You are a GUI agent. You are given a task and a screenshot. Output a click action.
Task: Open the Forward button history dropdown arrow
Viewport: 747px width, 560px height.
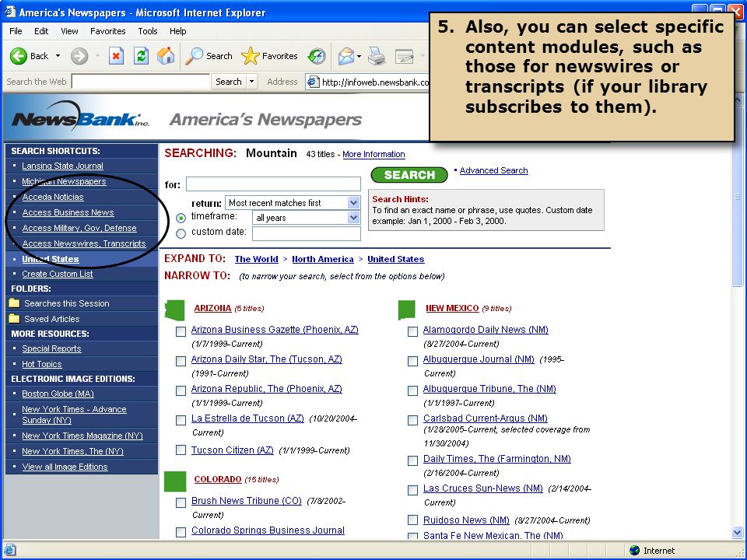[x=97, y=56]
